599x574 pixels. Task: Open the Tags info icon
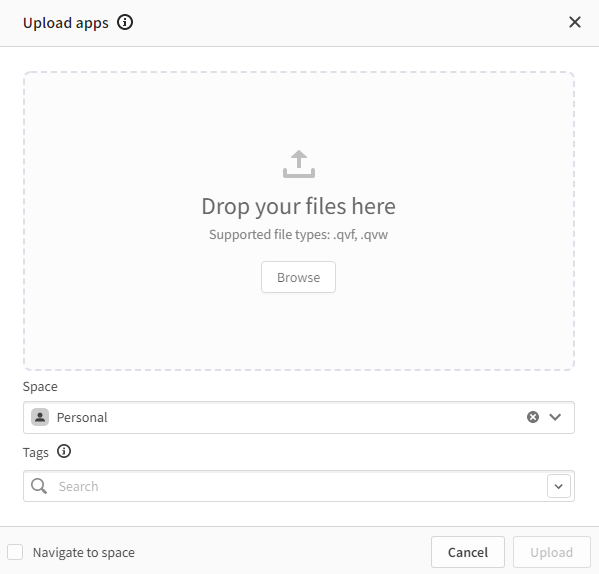[64, 451]
